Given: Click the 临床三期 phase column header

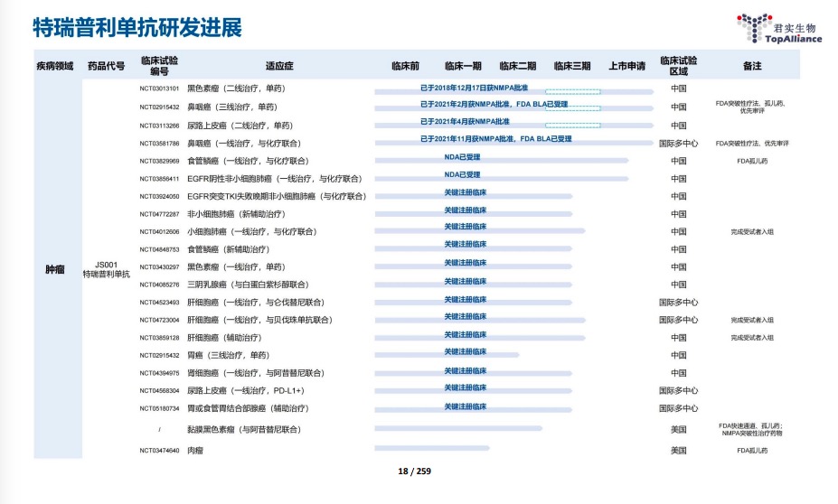Looking at the screenshot, I should (571, 66).
